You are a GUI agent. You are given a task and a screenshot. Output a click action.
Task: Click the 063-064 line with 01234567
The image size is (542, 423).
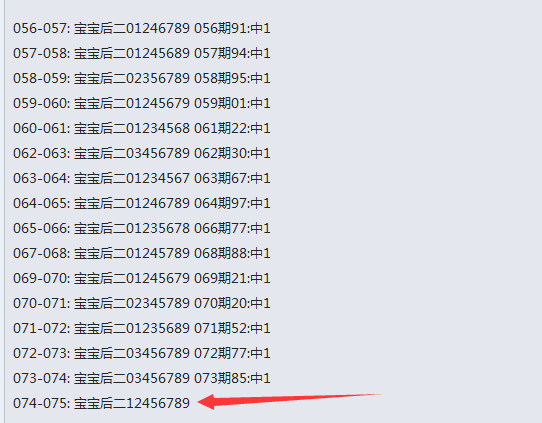(142, 178)
